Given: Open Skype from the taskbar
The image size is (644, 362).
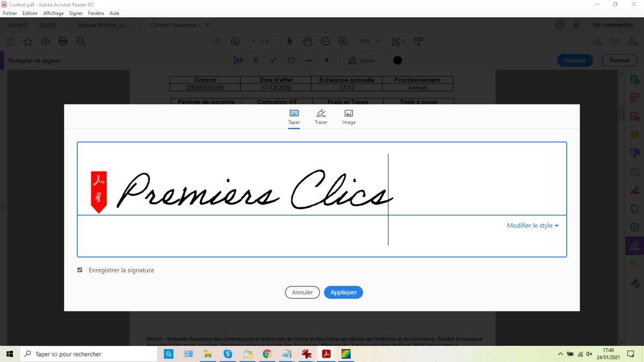Looking at the screenshot, I should tap(228, 354).
